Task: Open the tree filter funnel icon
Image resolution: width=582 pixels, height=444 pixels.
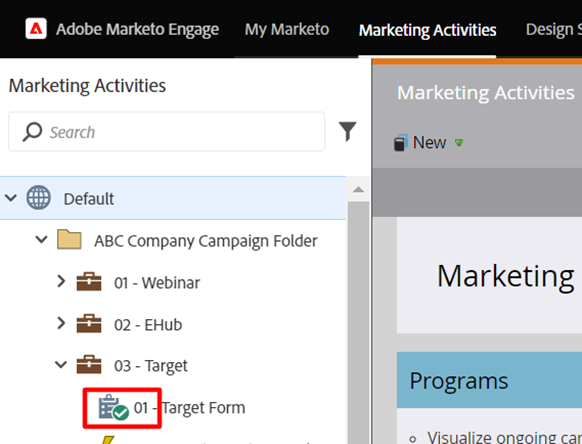Action: click(347, 131)
